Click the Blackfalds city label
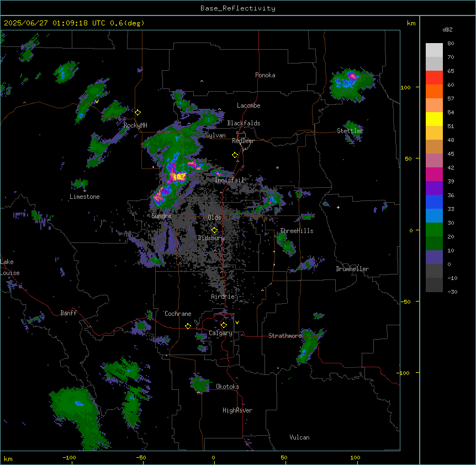This screenshot has height=465, width=476. tap(244, 123)
